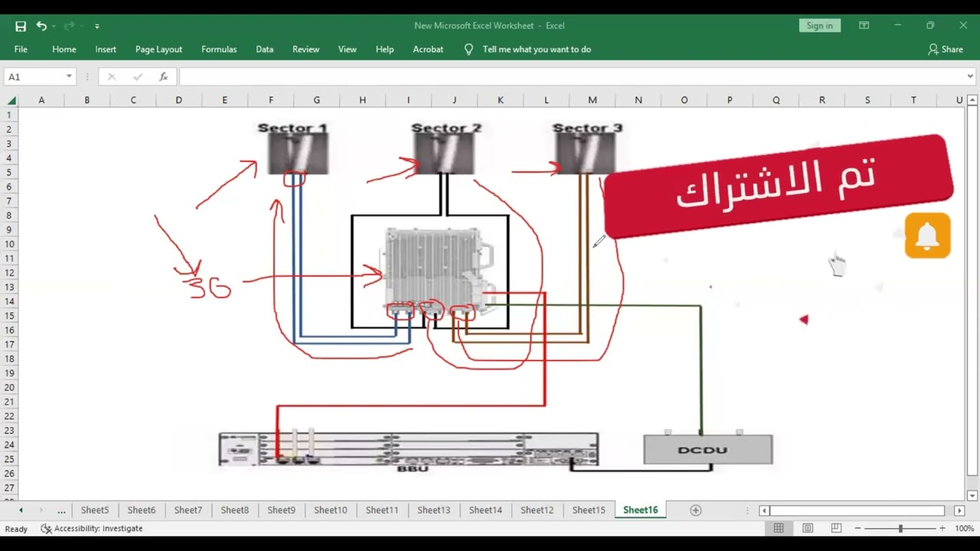Screen dimensions: 980x551
Task: Select the DCDU box shape
Action: coord(708,449)
